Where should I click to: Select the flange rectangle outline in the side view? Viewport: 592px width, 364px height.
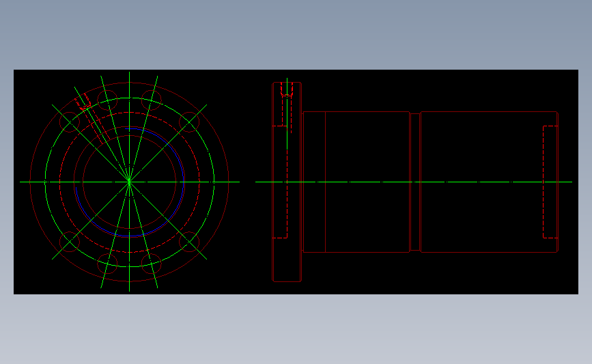click(x=287, y=182)
